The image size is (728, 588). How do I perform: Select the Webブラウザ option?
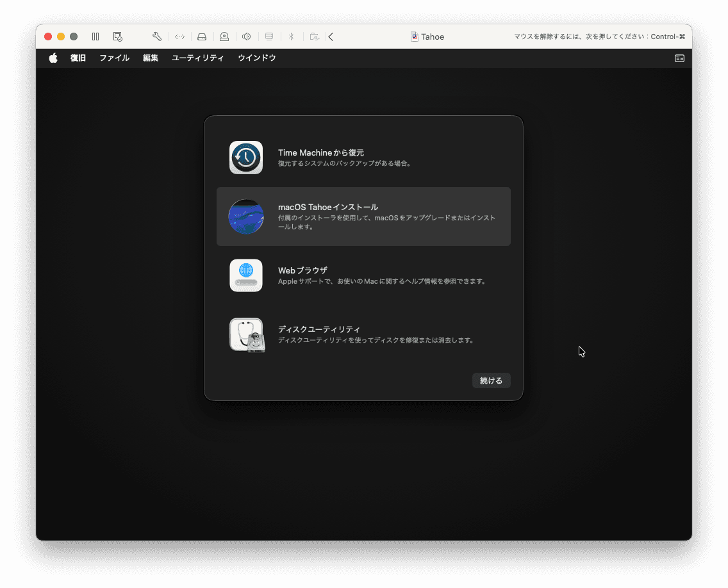tap(363, 275)
